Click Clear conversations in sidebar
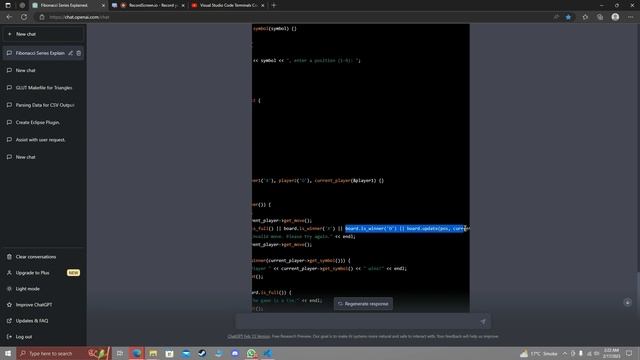Image resolution: width=640 pixels, height=360 pixels. tap(43, 257)
